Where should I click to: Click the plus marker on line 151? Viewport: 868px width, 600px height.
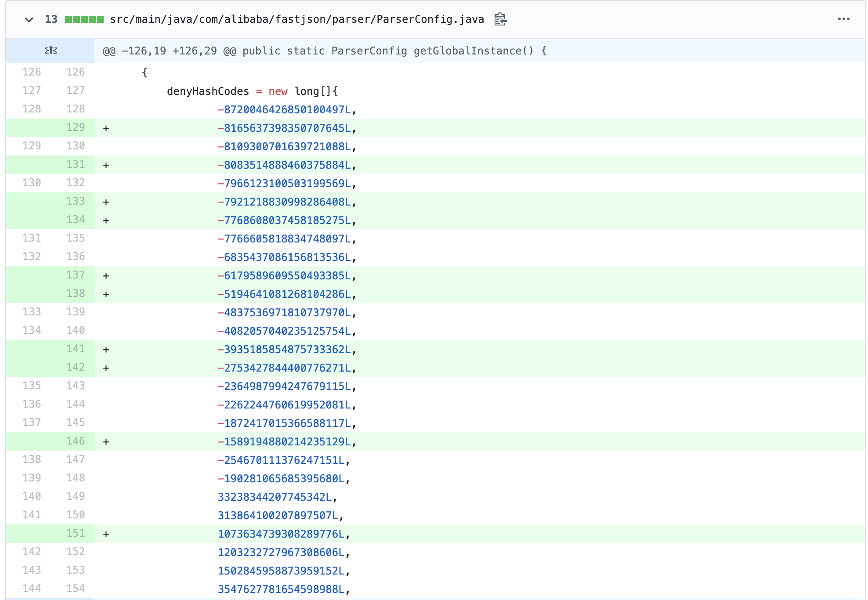pyautogui.click(x=106, y=534)
